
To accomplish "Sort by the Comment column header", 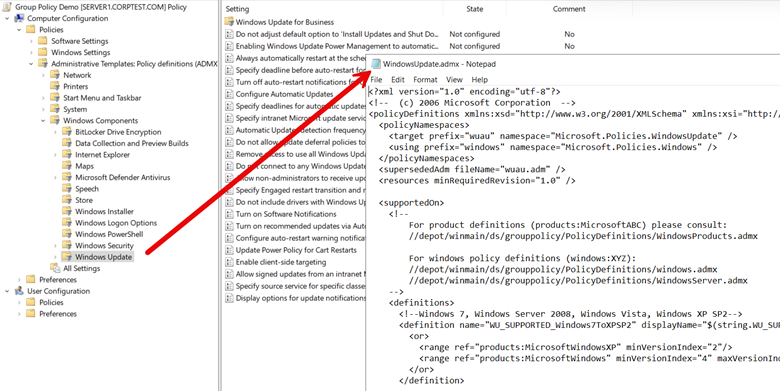I will pos(569,8).
